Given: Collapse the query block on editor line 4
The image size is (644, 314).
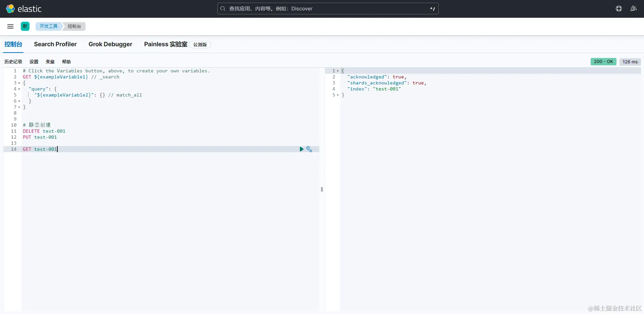Looking at the screenshot, I should [19, 89].
